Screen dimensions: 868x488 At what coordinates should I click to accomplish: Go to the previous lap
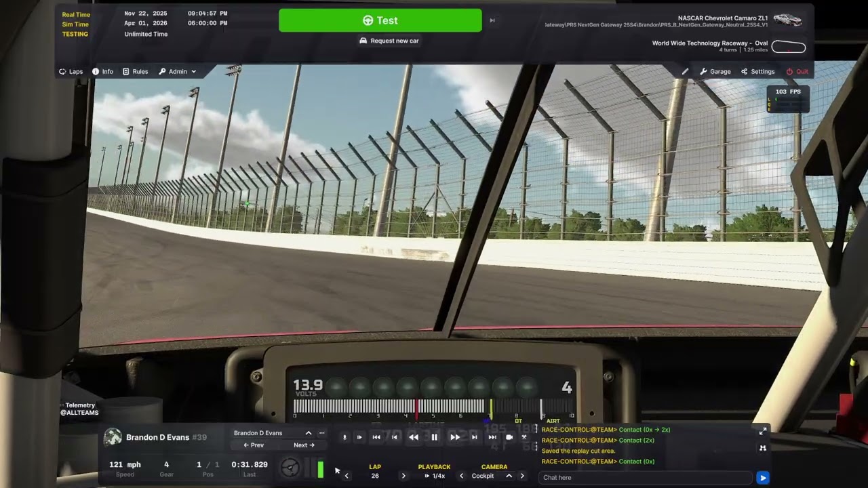point(347,476)
